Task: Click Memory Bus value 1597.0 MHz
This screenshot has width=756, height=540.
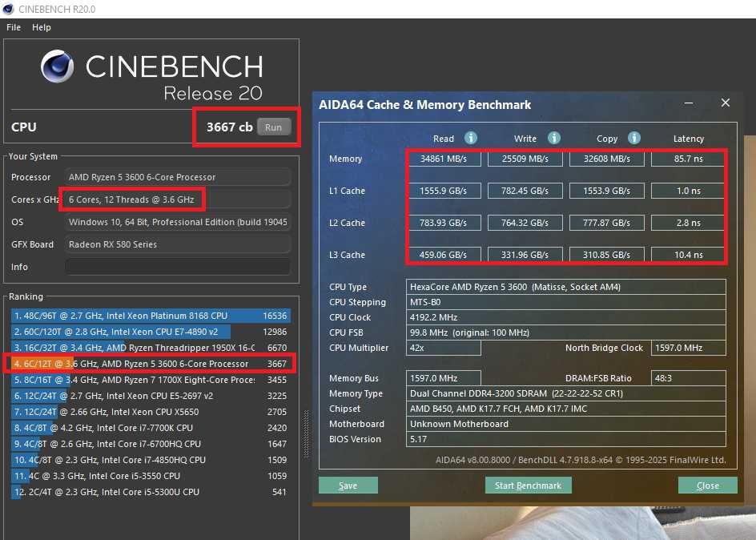Action: click(x=444, y=378)
